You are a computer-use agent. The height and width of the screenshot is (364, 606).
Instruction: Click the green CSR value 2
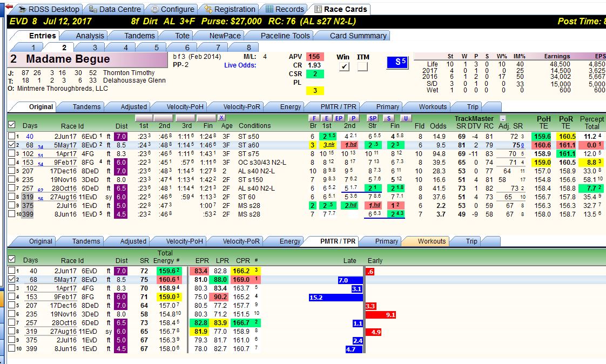click(x=315, y=74)
